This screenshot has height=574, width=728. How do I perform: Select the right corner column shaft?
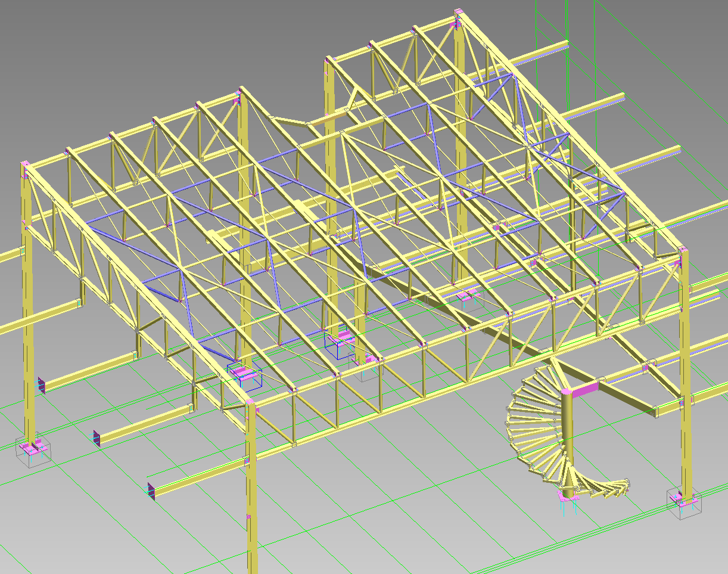point(685,373)
